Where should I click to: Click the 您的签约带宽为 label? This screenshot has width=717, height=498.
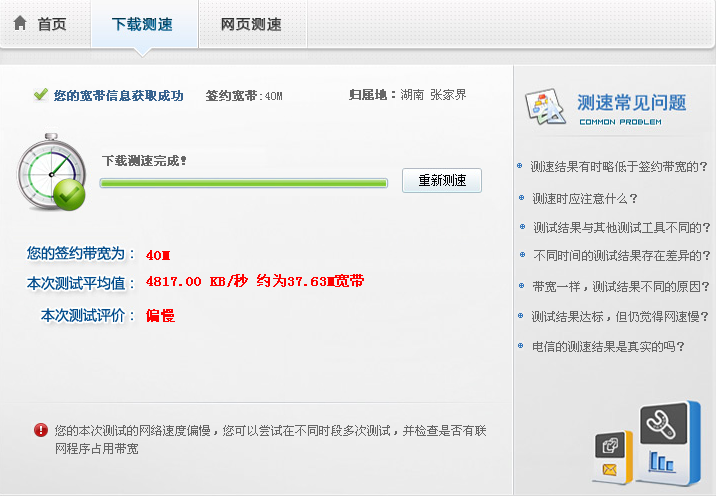point(80,253)
